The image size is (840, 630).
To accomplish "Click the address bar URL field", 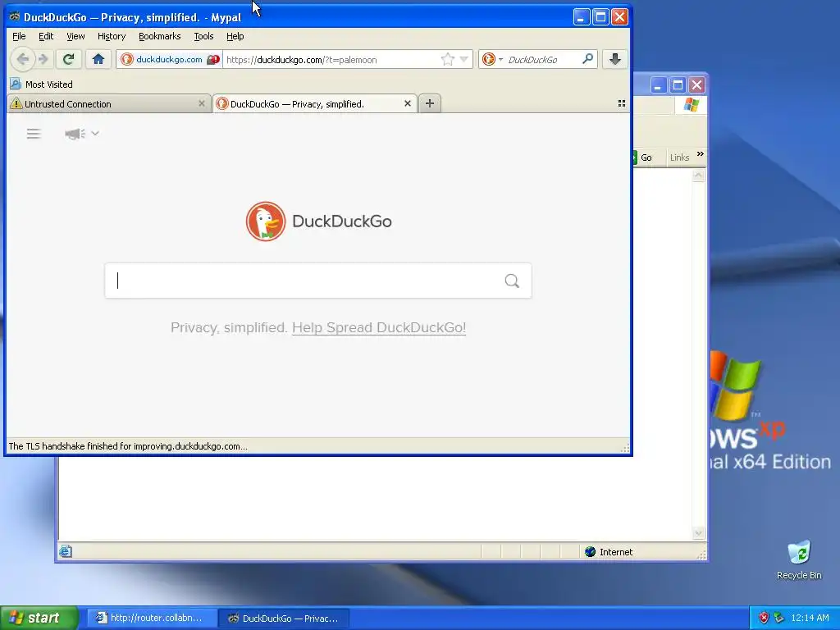I will pyautogui.click(x=331, y=59).
